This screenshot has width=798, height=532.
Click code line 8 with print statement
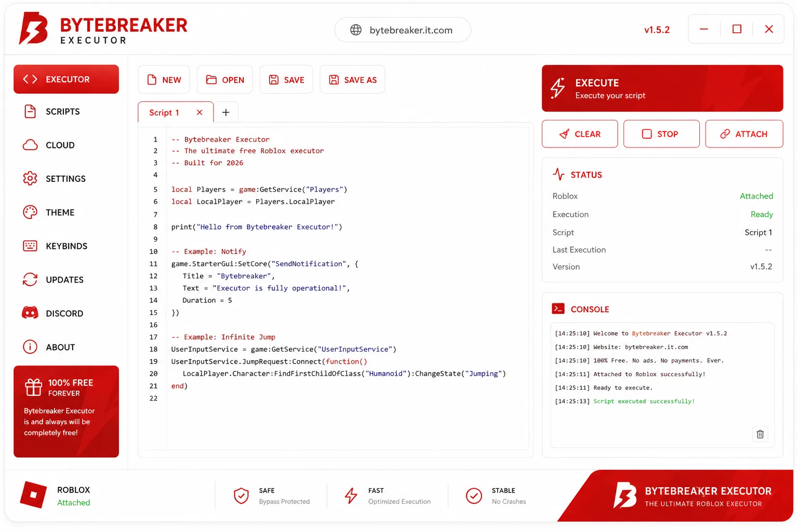(257, 227)
